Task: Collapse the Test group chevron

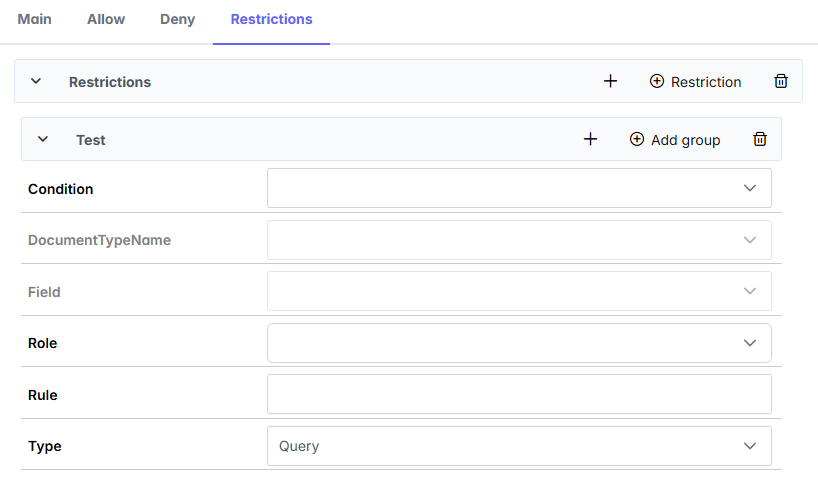Action: [43, 139]
